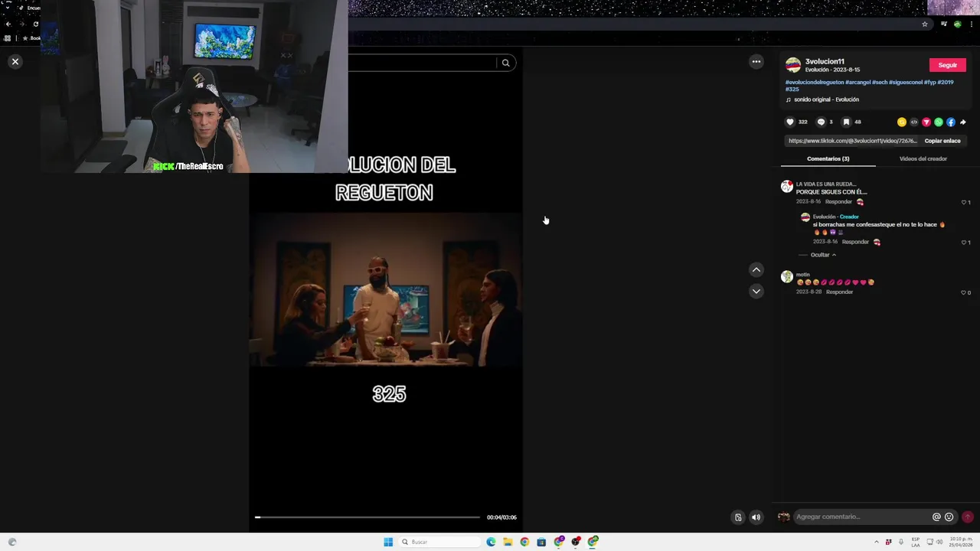
Task: Seek on the video progress bar
Action: point(367,517)
